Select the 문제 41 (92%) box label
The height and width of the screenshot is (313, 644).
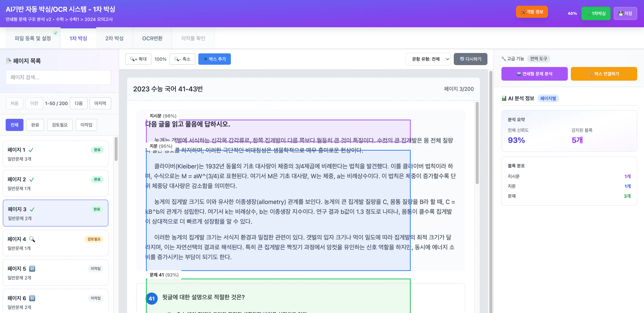(x=164, y=275)
